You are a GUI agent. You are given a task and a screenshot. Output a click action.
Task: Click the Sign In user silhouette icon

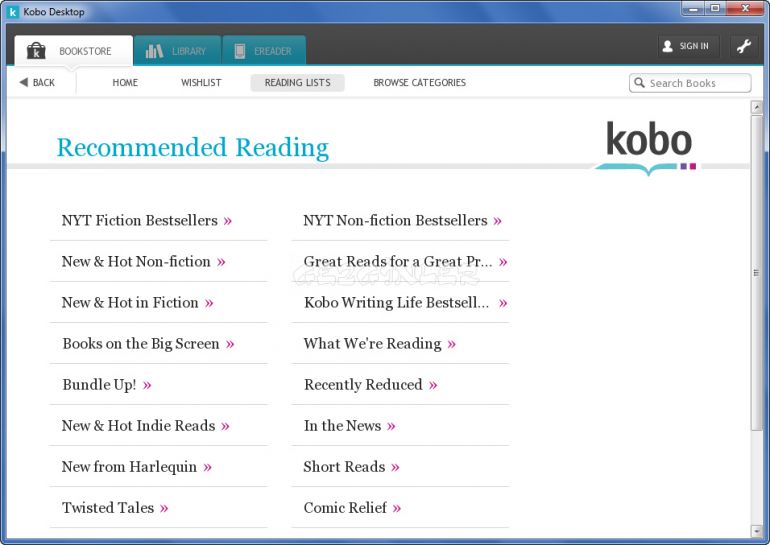pos(667,46)
